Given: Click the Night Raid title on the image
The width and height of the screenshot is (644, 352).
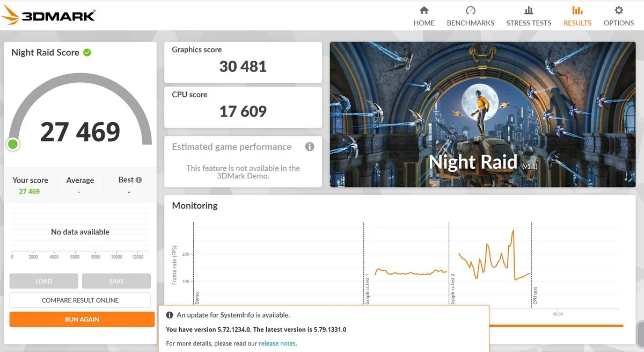Looking at the screenshot, I should 473,162.
